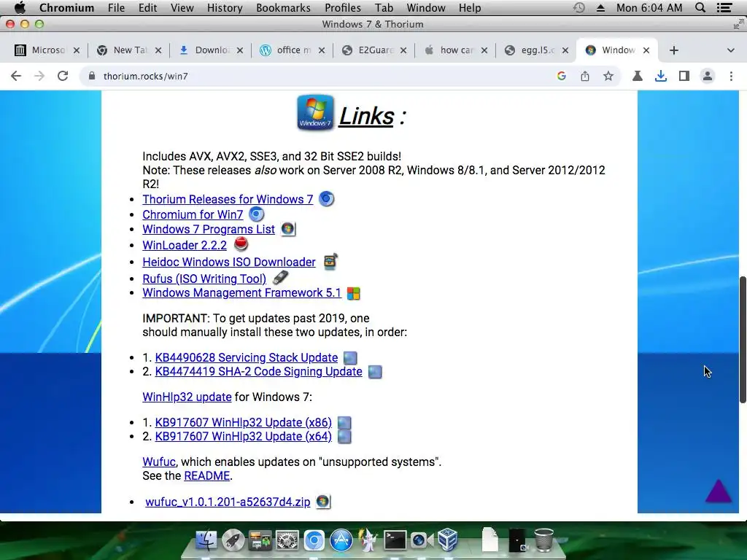The width and height of the screenshot is (747, 560).
Task: Click the Chromium icon beside Chromium for Win7
Action: pyautogui.click(x=256, y=214)
